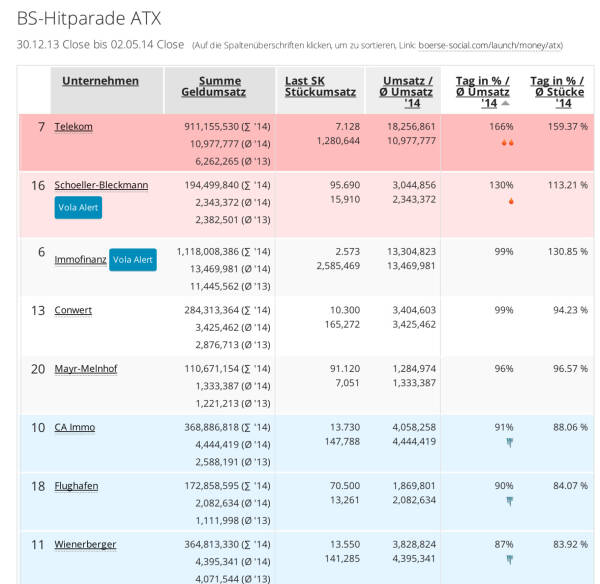Image resolution: width=600 pixels, height=584 pixels.
Task: Select Telekom sum value 911,155,530
Action: [x=212, y=127]
